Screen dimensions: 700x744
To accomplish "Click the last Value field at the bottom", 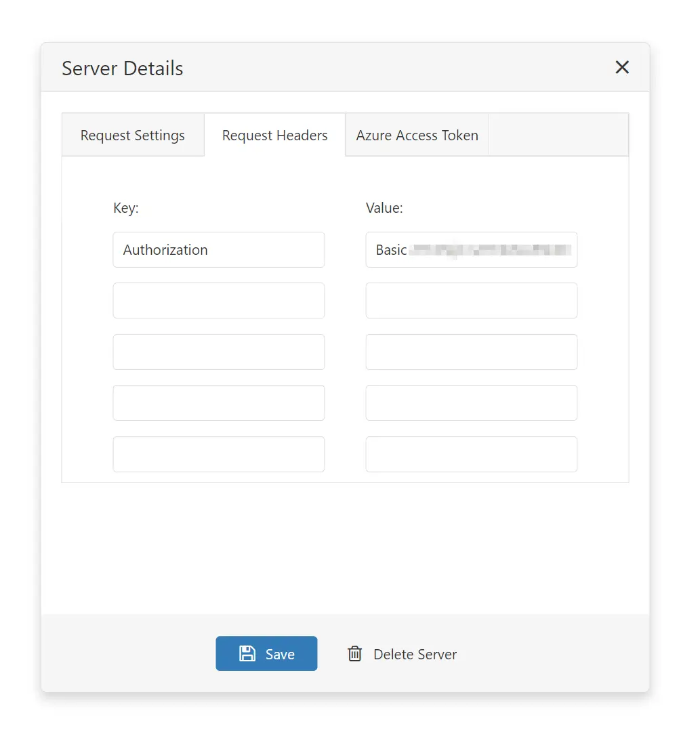I will [x=471, y=454].
